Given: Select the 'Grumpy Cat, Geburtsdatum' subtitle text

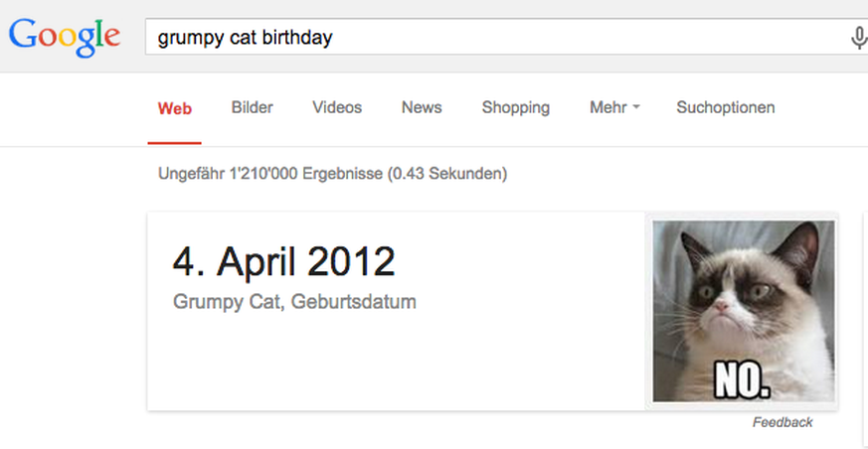Looking at the screenshot, I should [x=294, y=302].
